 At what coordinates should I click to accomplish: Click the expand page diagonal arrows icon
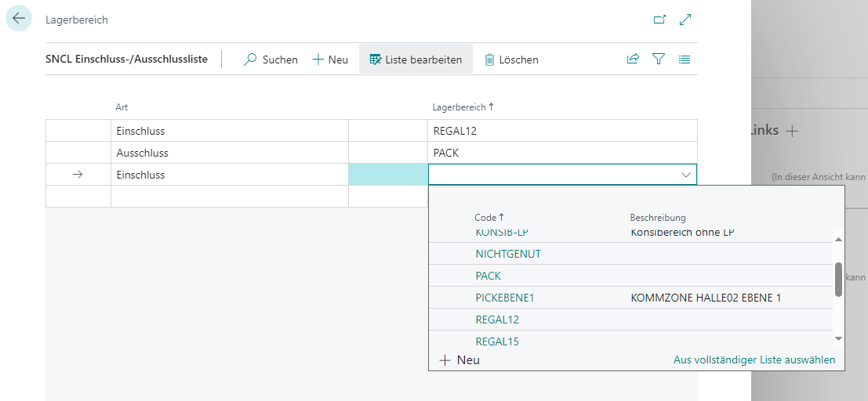coord(685,20)
